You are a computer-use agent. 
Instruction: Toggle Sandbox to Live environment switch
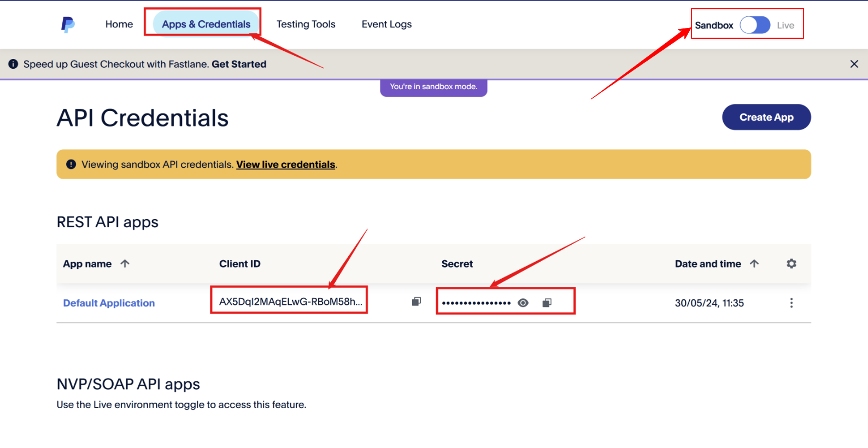pos(755,25)
